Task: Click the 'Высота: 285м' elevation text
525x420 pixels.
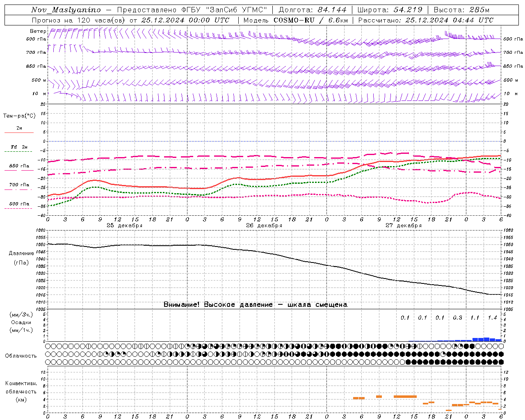Action: pos(461,10)
